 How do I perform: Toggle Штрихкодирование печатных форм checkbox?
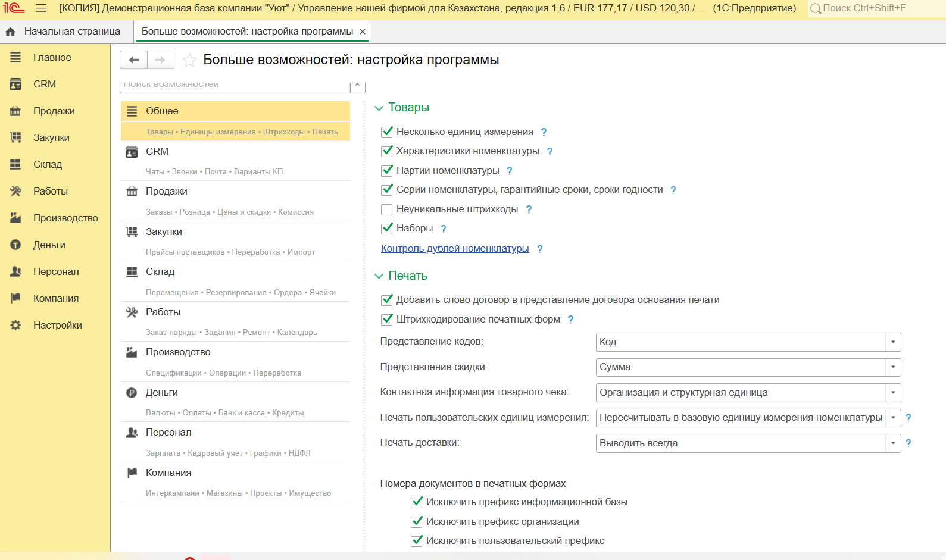387,320
